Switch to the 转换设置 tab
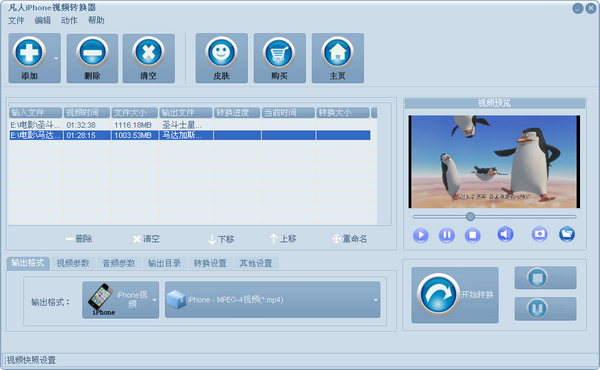 [210, 263]
